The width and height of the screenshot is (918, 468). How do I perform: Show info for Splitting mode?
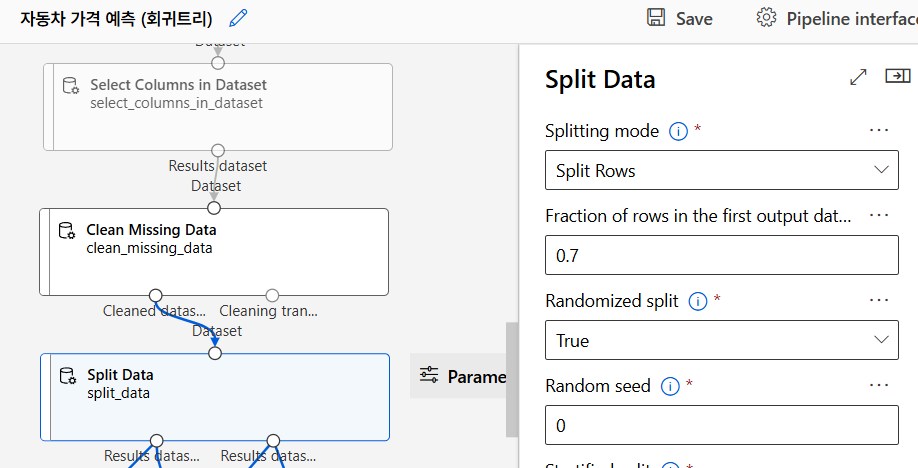(678, 131)
